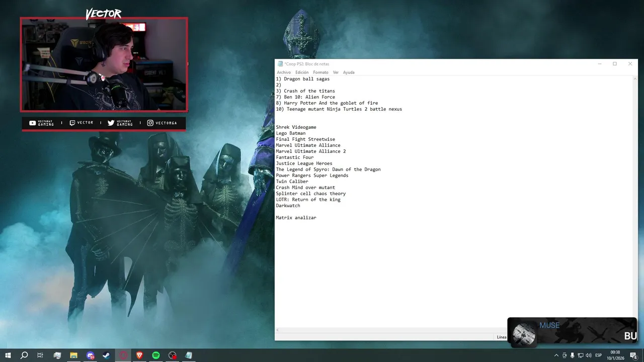The height and width of the screenshot is (362, 644).
Task: Open the Archivo menu in Notepad
Action: (284, 72)
